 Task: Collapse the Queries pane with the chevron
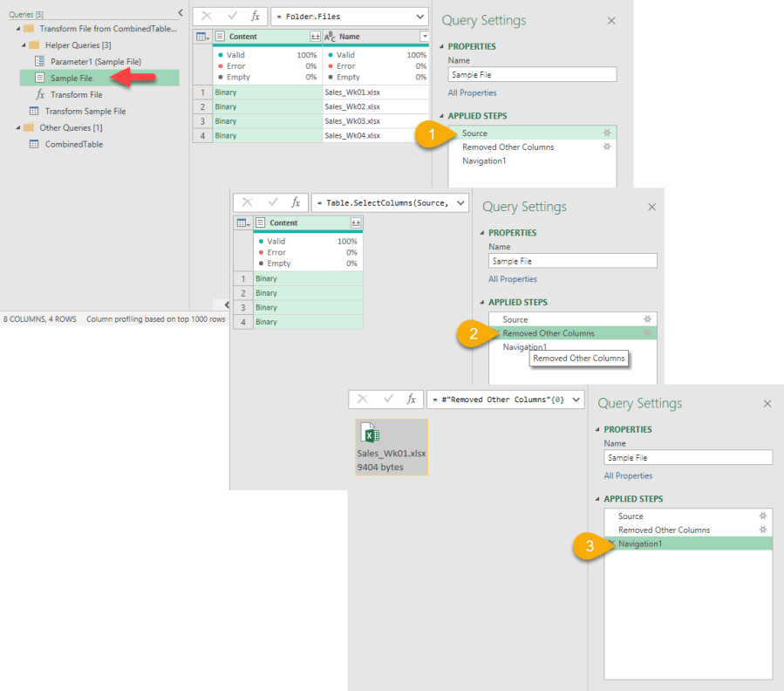click(181, 13)
